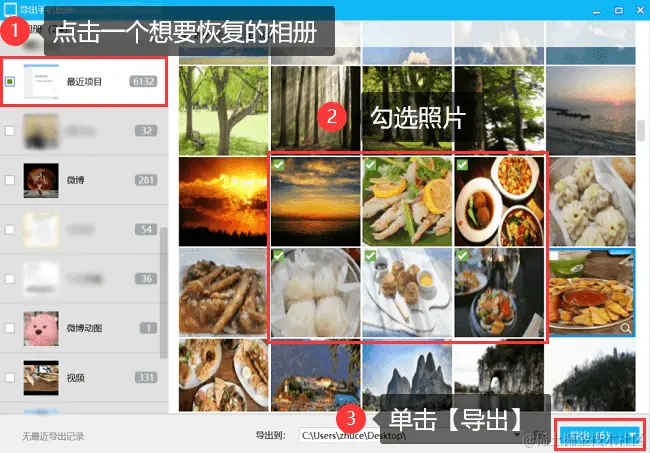Click the 微博 album cover thumbnail
This screenshot has width=650, height=453.
(41, 180)
